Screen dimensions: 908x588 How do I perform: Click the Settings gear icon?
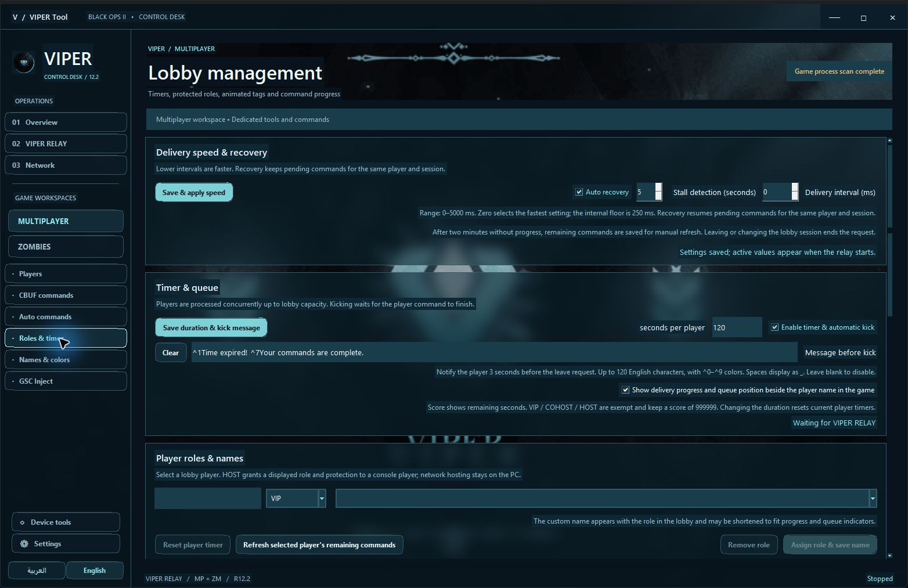tap(24, 544)
